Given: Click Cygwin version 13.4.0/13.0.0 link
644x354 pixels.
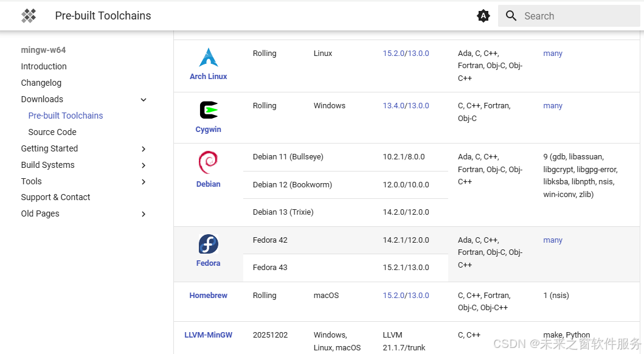Looking at the screenshot, I should pos(406,106).
